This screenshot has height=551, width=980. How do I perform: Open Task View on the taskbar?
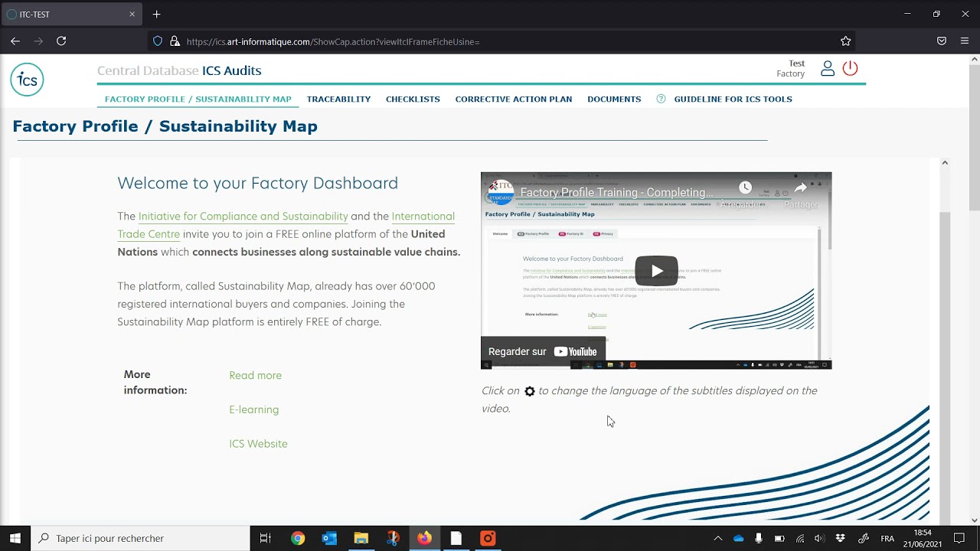click(x=266, y=538)
